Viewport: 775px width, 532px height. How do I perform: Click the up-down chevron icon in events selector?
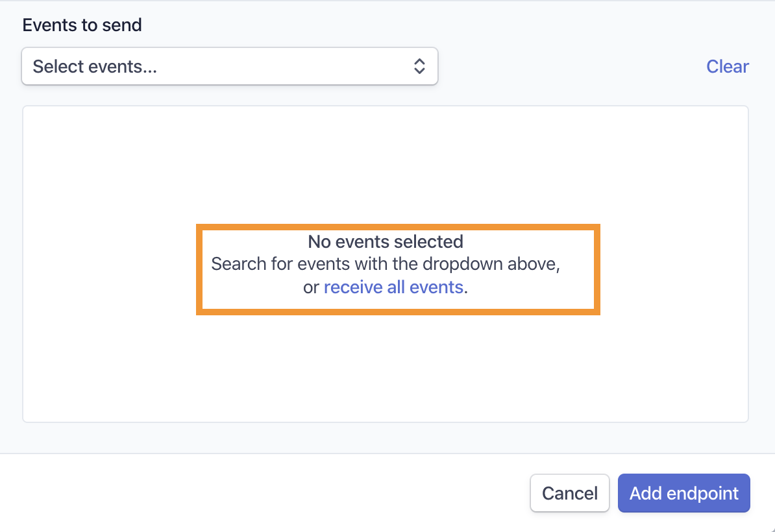tap(419, 66)
